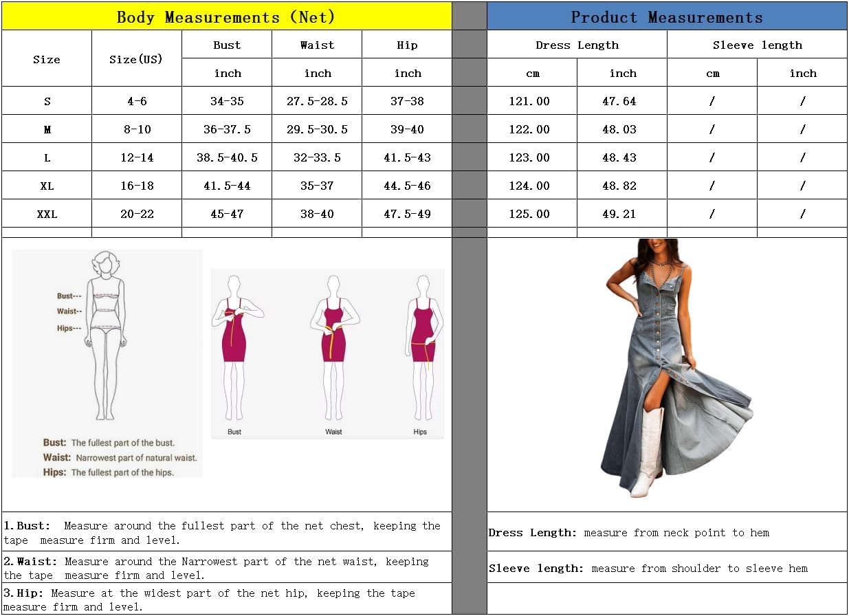Select the "Bust" column header cell
The width and height of the screenshot is (849, 616).
tap(227, 45)
